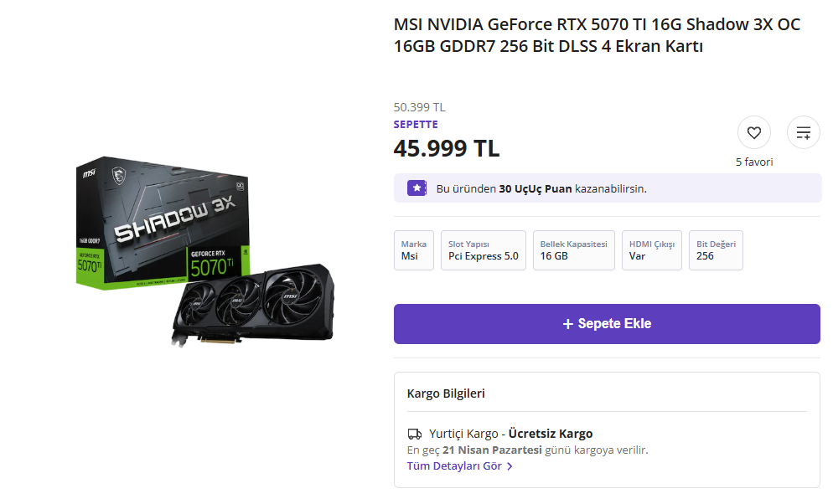The image size is (833, 504).
Task: Click the Kargo Bilgileri heading
Action: click(446, 393)
